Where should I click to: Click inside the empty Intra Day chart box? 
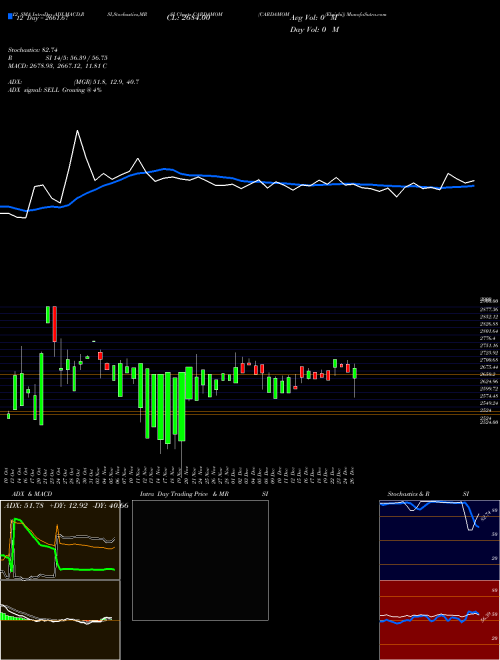[x=200, y=560]
